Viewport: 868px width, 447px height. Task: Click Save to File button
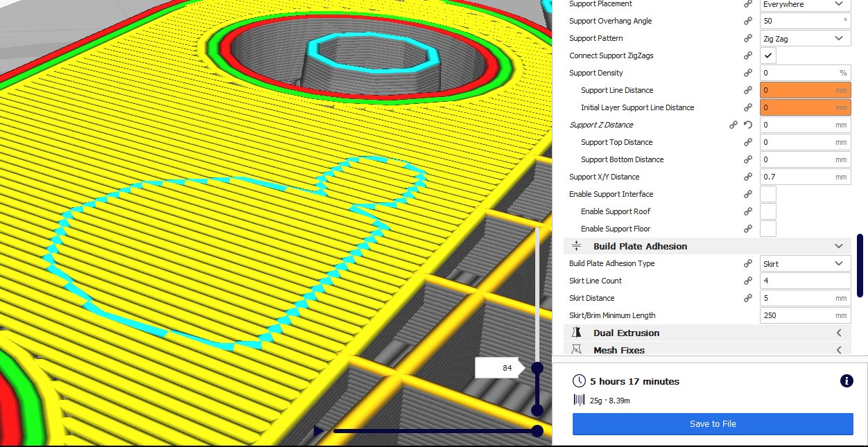tap(713, 423)
